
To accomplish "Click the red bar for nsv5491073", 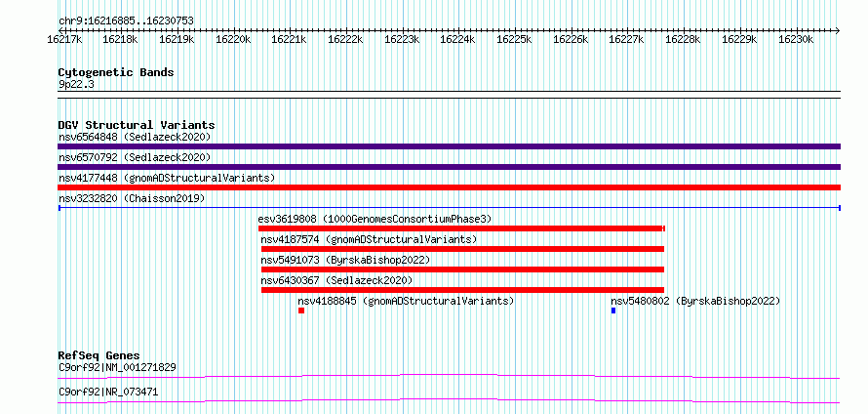I will point(462,269).
